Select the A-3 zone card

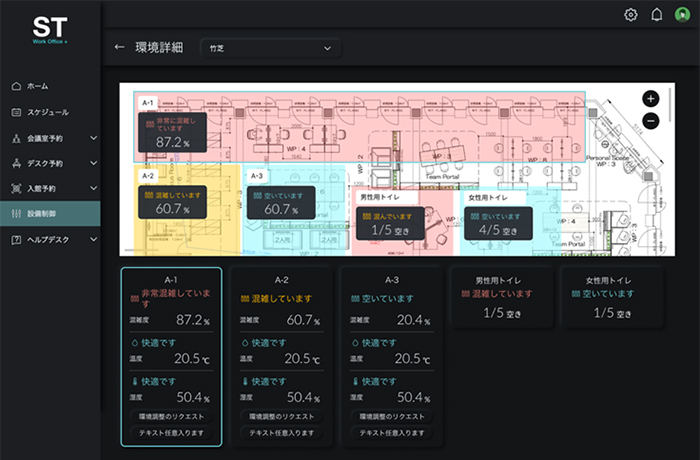[392, 357]
